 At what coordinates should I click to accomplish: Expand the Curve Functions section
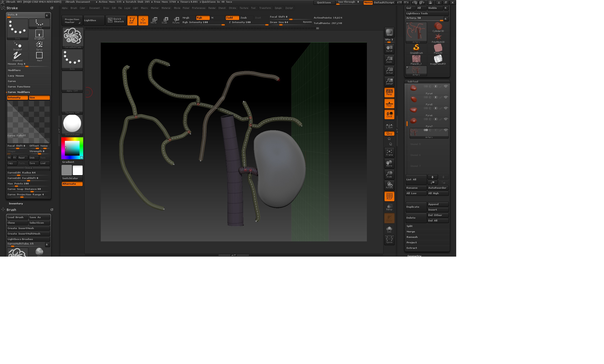tap(19, 86)
